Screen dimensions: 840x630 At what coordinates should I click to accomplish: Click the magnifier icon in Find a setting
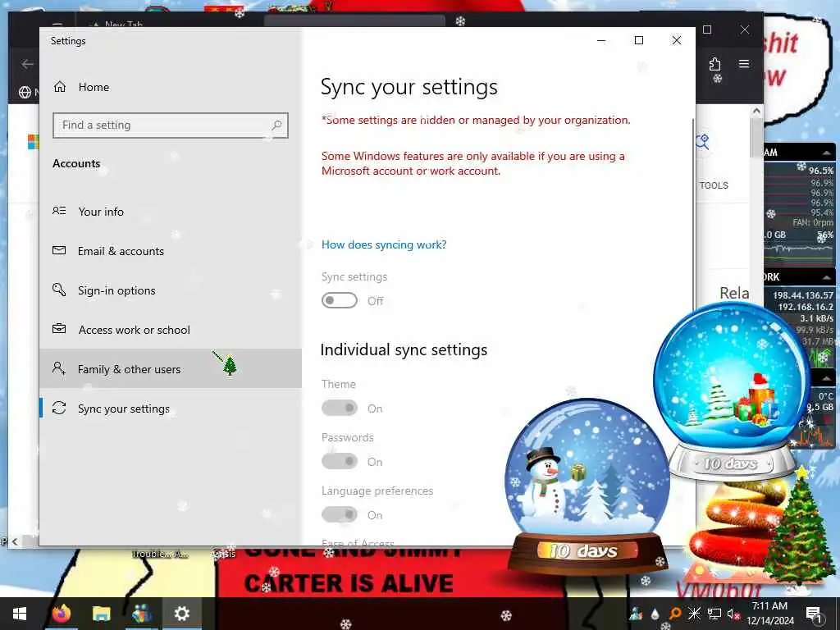[x=276, y=126]
